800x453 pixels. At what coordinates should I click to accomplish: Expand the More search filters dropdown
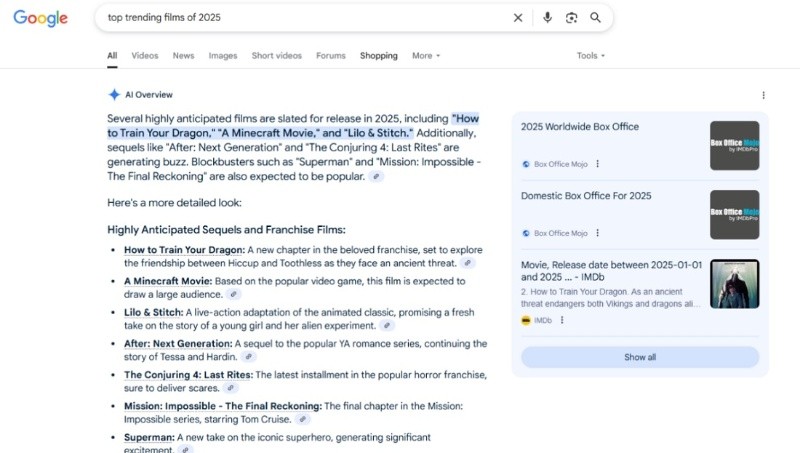click(426, 56)
